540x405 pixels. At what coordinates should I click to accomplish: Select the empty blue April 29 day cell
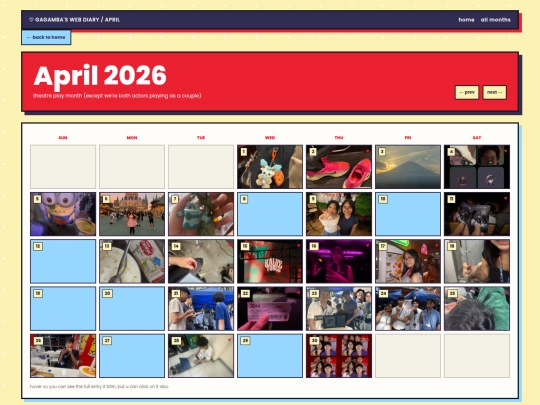coord(270,356)
